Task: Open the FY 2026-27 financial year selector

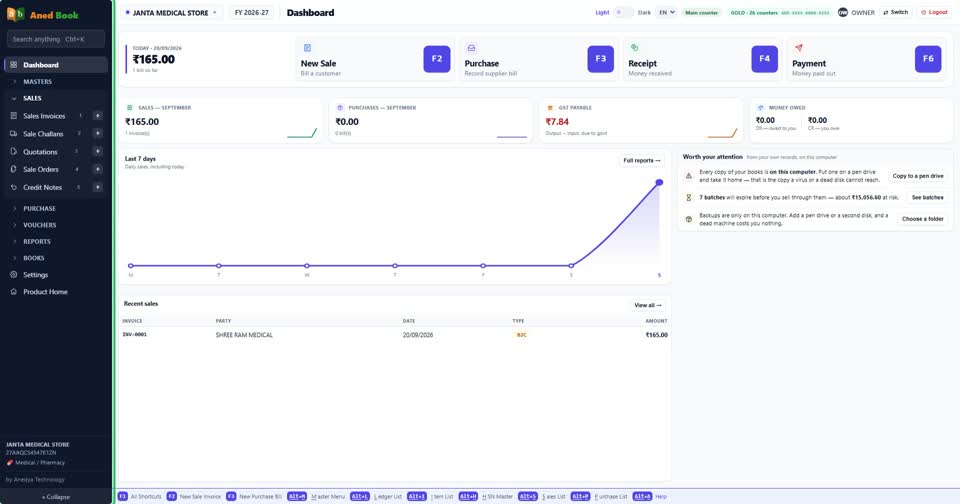Action: (x=252, y=12)
